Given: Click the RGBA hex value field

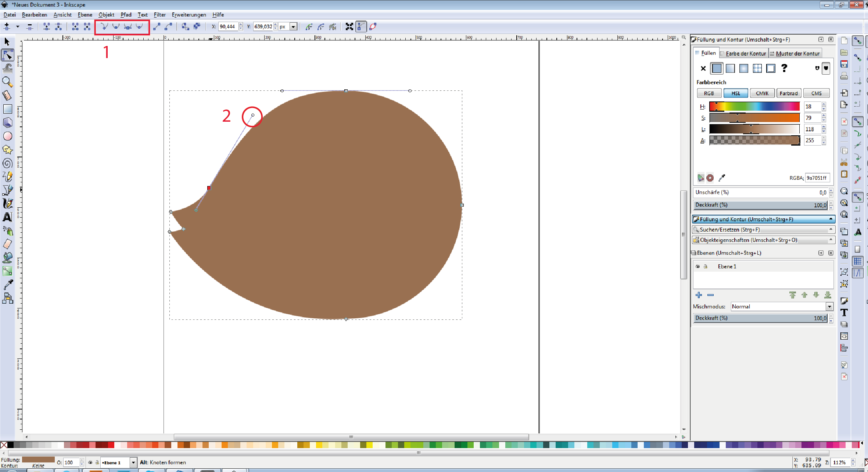Looking at the screenshot, I should 817,178.
